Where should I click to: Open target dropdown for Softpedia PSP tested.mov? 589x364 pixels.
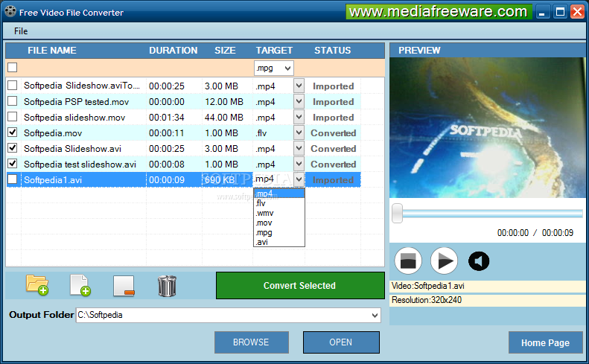[299, 101]
